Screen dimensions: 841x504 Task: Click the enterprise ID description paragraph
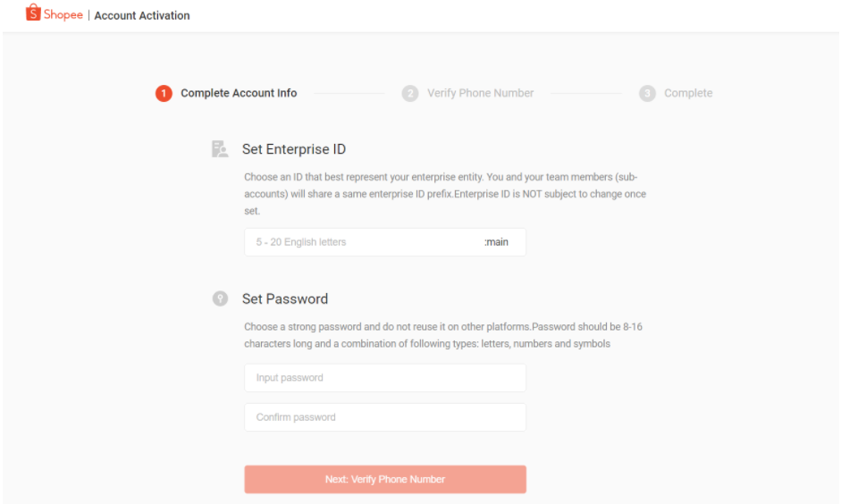click(x=444, y=194)
